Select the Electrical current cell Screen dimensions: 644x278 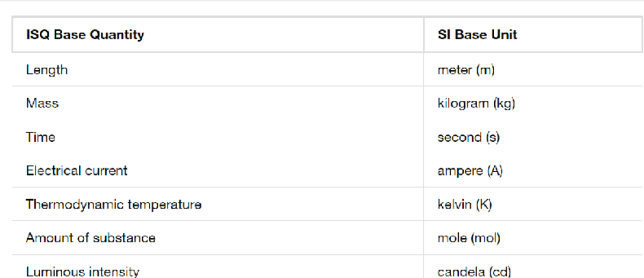[76, 171]
